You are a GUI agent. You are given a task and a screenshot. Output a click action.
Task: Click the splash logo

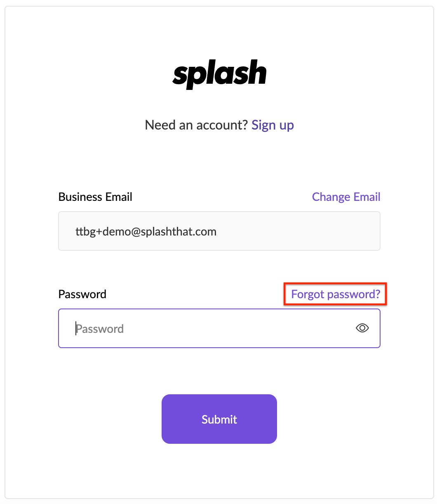[219, 74]
